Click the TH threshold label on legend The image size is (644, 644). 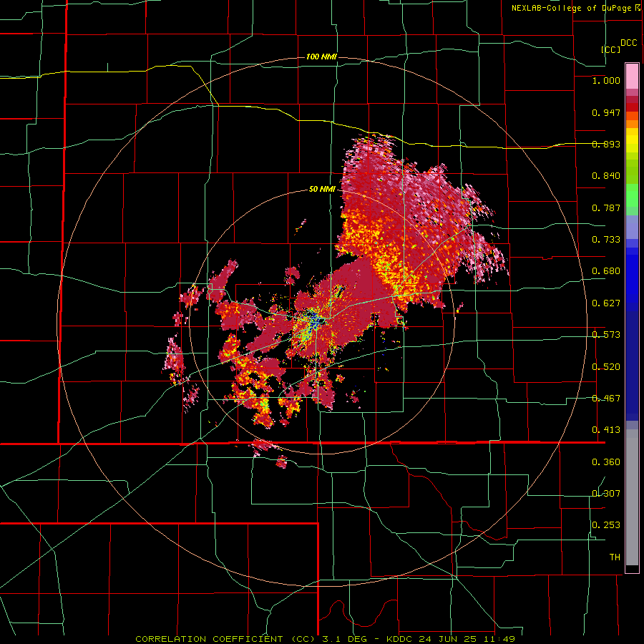pyautogui.click(x=615, y=557)
